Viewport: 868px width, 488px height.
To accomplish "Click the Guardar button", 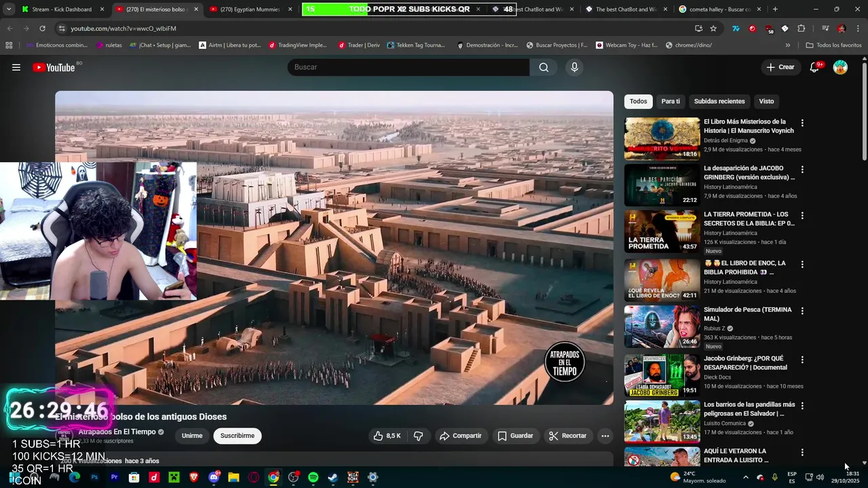I will pos(515,436).
